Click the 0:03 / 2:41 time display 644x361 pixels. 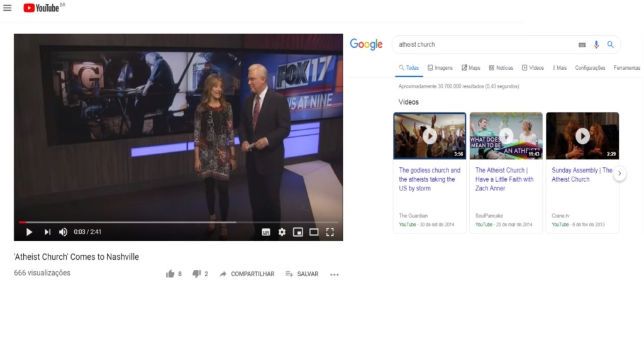[87, 232]
